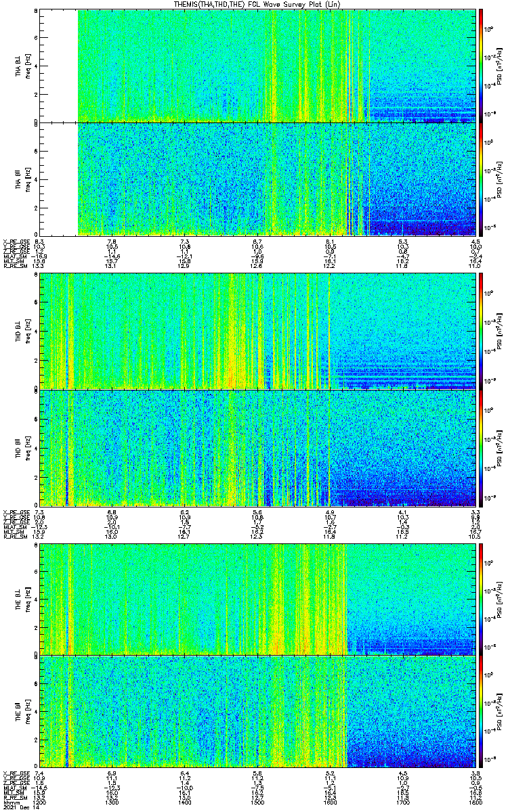Image resolution: width=508 pixels, height=812 pixels.
Task: Click the colorbar beside THE B-parallel panel
Action: click(482, 711)
